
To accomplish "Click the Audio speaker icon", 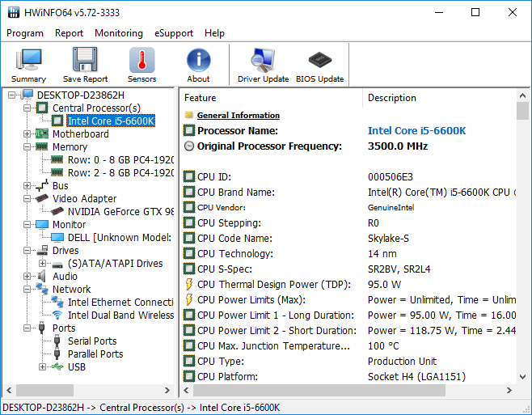I will (42, 276).
